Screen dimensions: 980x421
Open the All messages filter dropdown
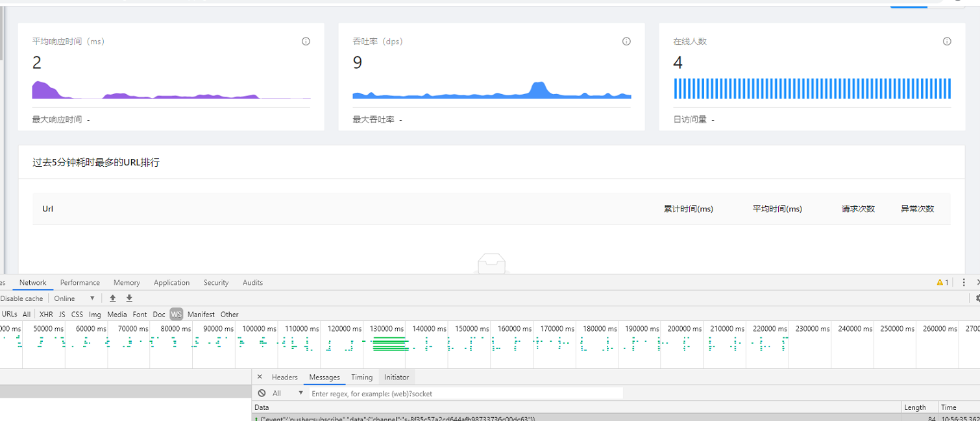pos(278,392)
